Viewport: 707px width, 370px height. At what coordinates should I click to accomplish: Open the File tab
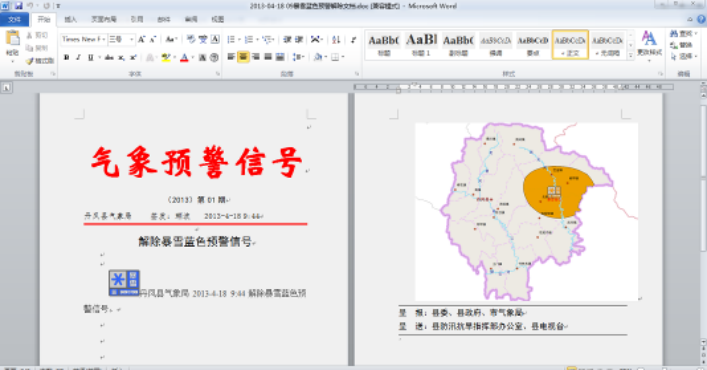pyautogui.click(x=14, y=19)
